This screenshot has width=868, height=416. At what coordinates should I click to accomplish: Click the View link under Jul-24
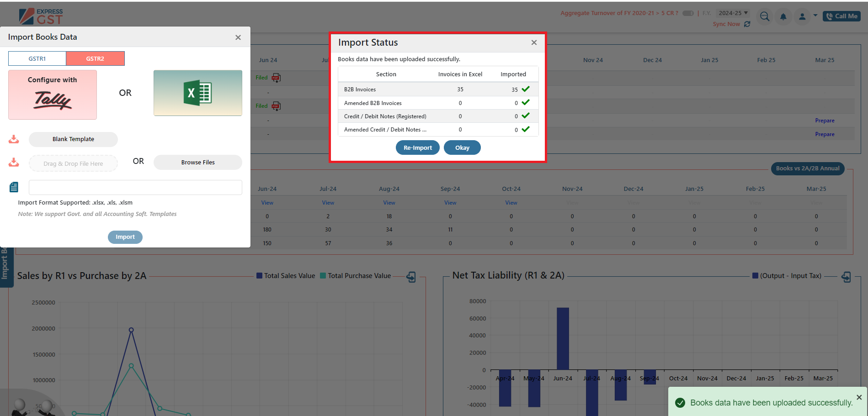tap(328, 203)
